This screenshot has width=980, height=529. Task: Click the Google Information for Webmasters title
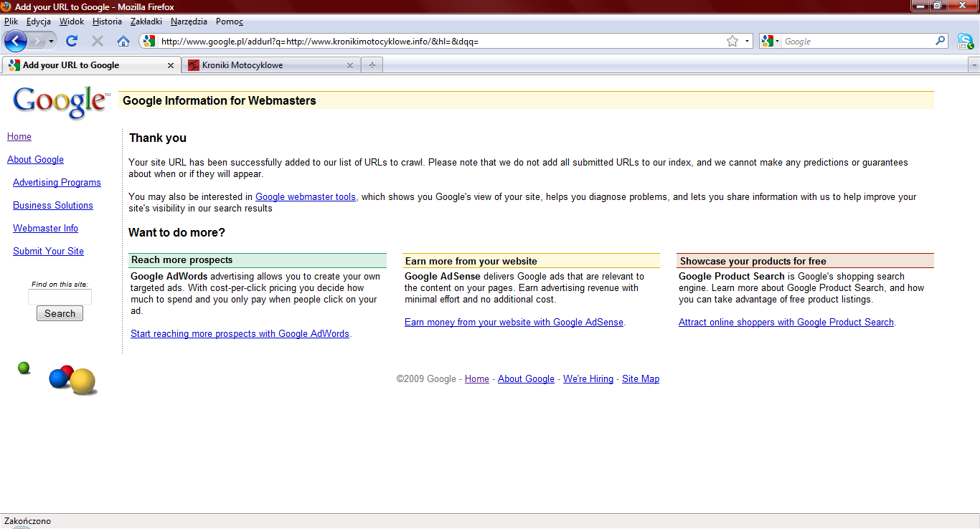coord(220,101)
